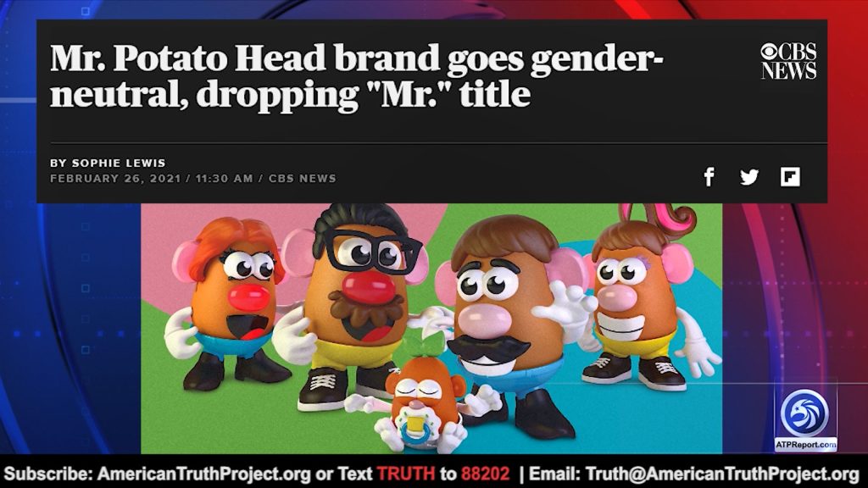
Task: Click the ATP eagle logo badge
Action: point(804,413)
